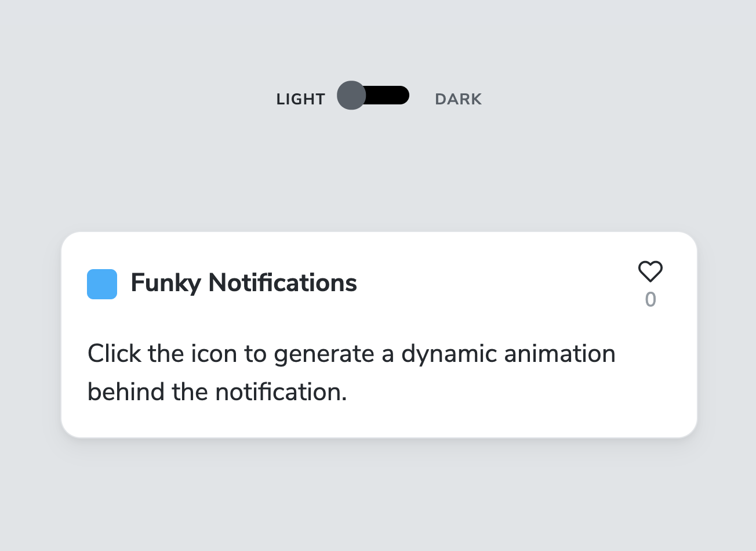Select the notification description text
The width and height of the screenshot is (756, 551).
[x=351, y=371]
